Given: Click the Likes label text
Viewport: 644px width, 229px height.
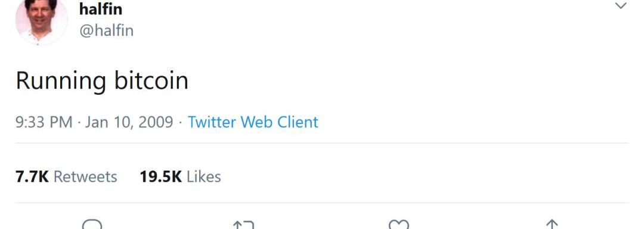Looking at the screenshot, I should (x=204, y=177).
